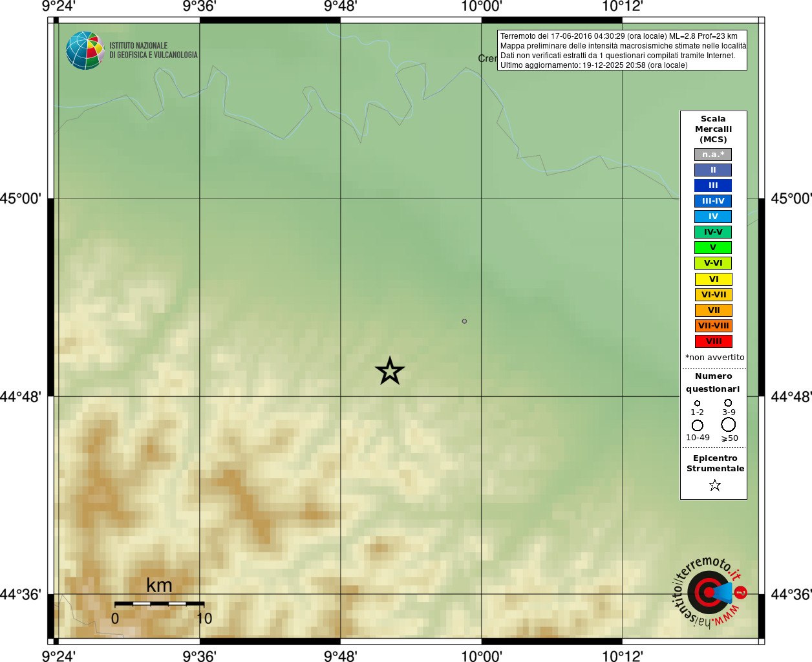Click the 10-49 questionnaires circle in legend
Screen dimensions: 812x662
click(698, 425)
